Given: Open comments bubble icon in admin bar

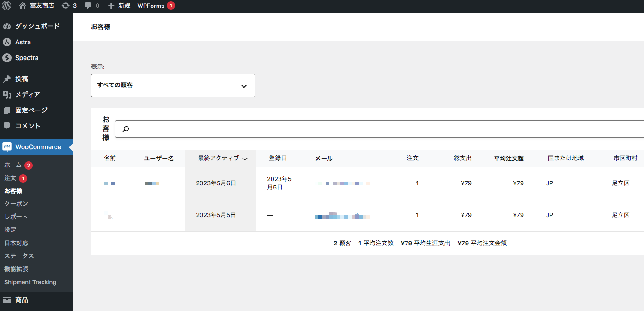Looking at the screenshot, I should click(x=88, y=6).
